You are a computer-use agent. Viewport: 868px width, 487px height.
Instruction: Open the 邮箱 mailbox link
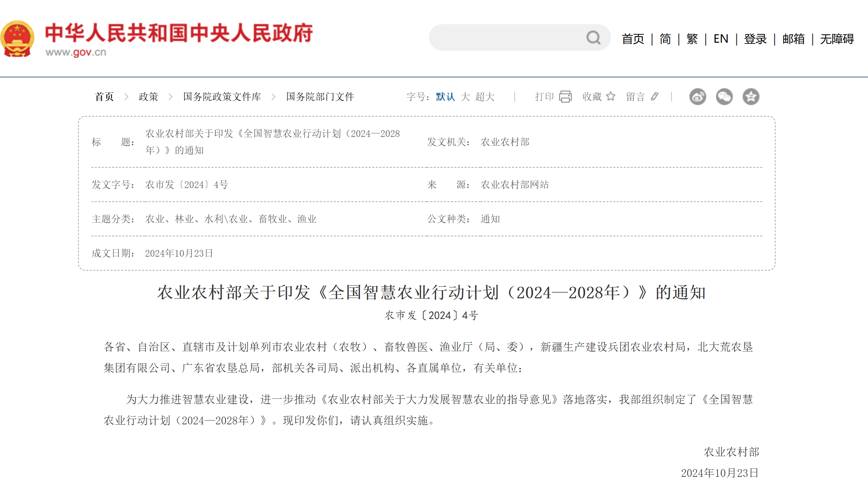pos(793,39)
